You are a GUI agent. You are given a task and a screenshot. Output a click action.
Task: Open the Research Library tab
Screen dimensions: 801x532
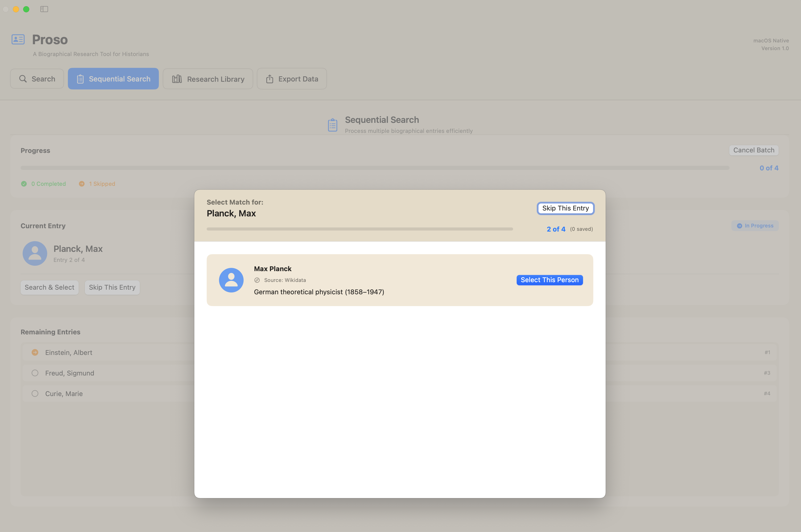click(x=208, y=78)
